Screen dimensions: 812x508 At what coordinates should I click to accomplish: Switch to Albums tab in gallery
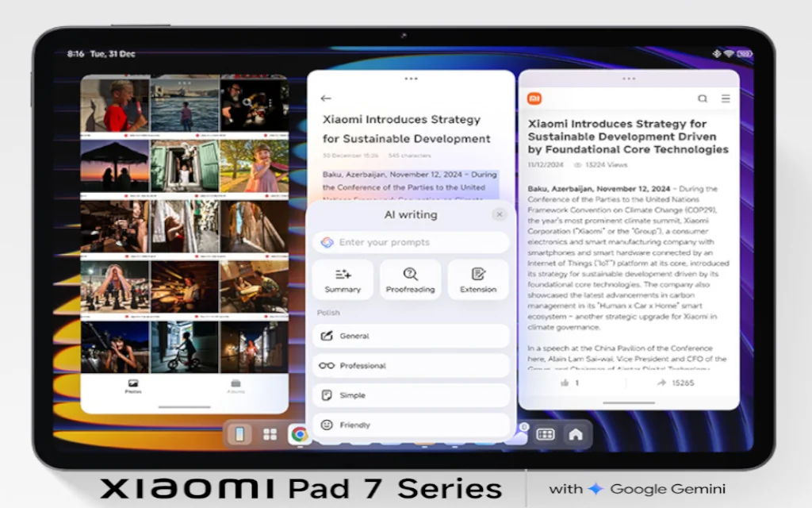click(x=236, y=387)
